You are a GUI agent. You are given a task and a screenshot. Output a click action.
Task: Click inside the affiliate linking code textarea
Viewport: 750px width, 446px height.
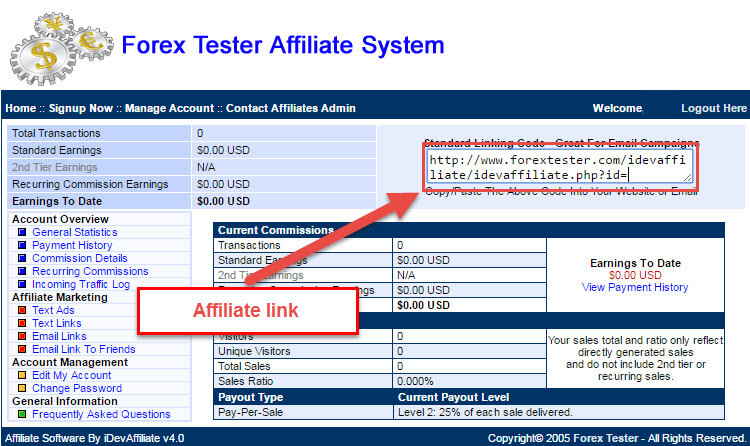point(559,167)
